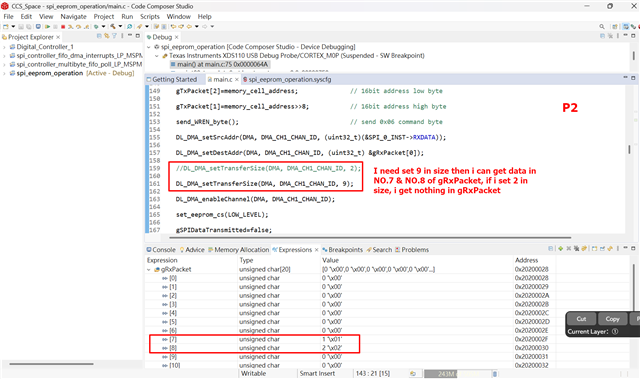Select main() at main.c:75 stack frame
Viewport: 640px width, 379px height.
(x=219, y=64)
